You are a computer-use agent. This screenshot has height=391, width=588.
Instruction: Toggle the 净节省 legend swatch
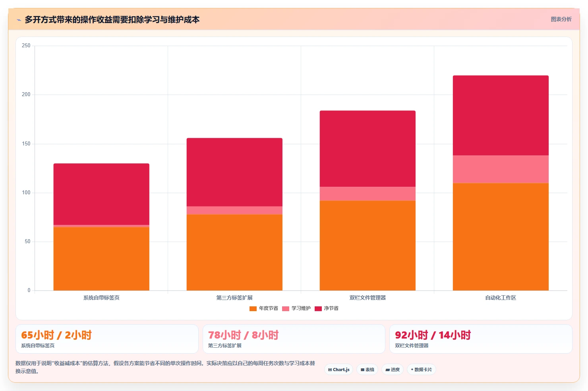[318, 309]
